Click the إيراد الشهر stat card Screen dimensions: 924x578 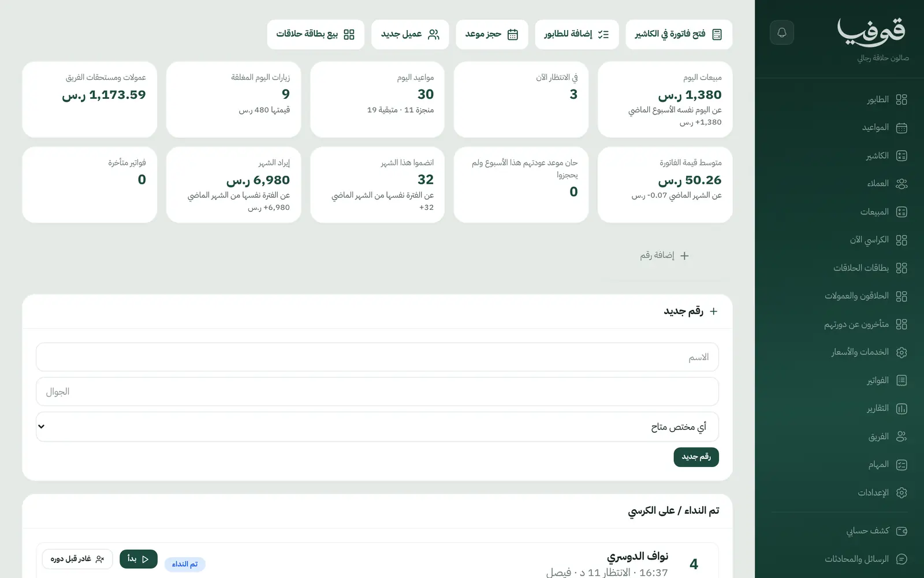pos(233,185)
